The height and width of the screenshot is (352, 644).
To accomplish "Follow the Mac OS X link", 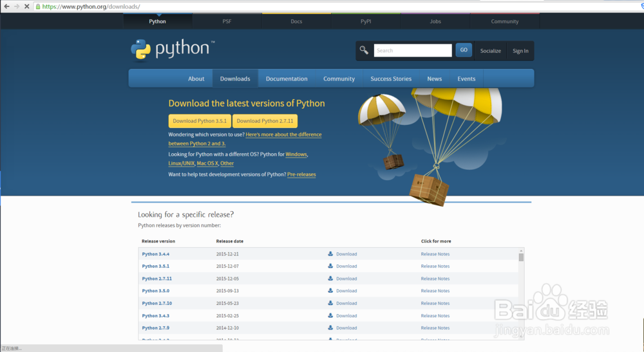I will pos(207,163).
